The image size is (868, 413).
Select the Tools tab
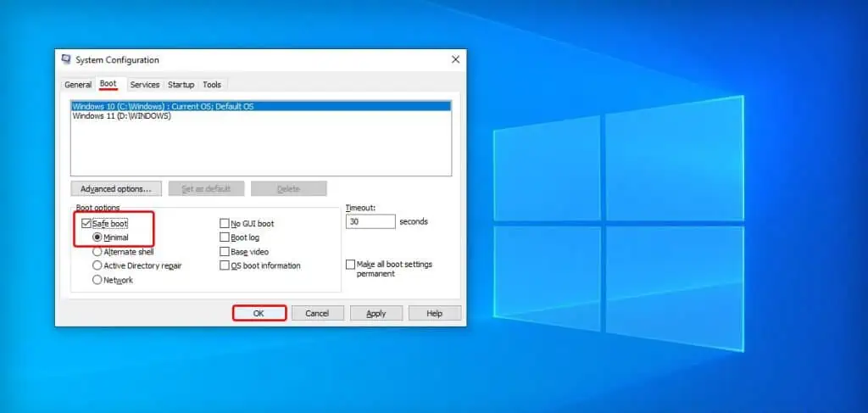pyautogui.click(x=212, y=85)
